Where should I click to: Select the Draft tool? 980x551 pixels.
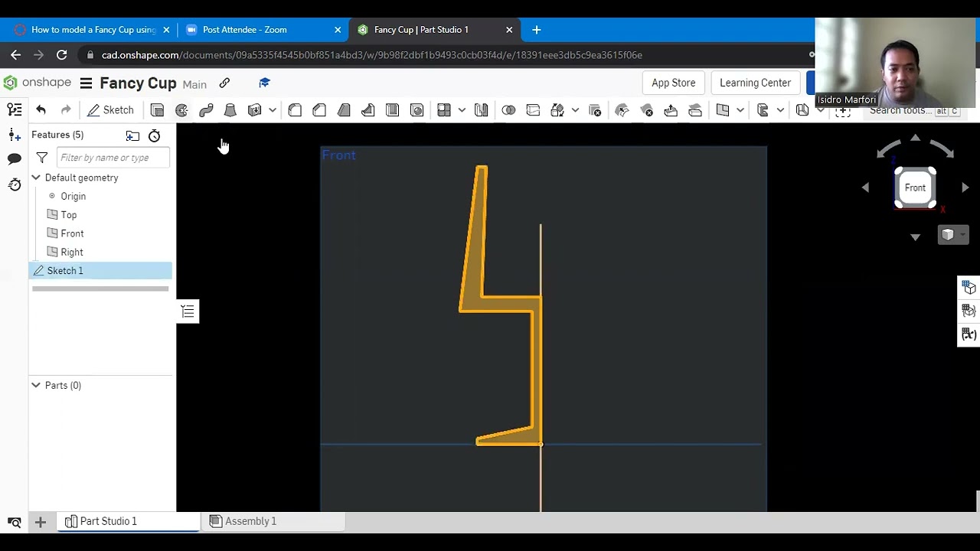(344, 110)
